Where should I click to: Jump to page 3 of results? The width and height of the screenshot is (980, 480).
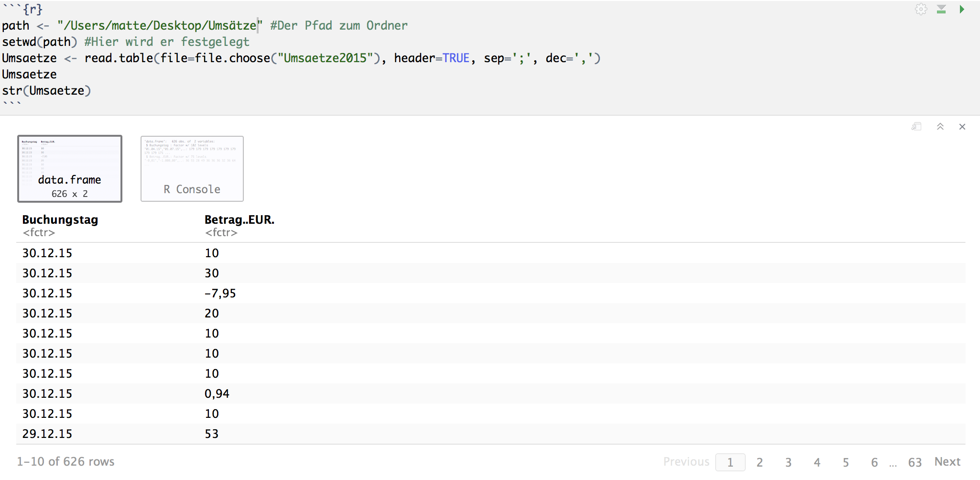788,462
